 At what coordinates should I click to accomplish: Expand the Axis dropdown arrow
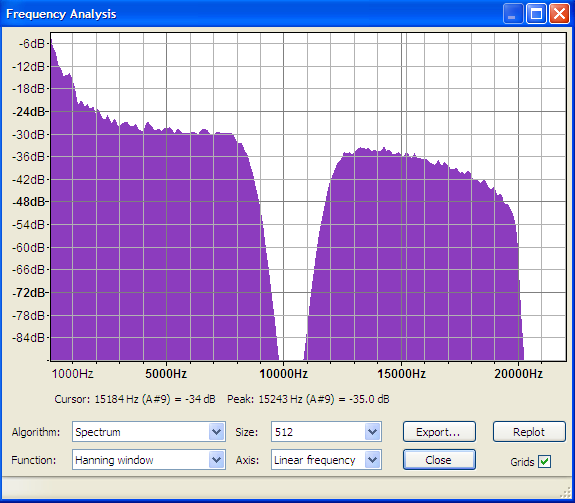[x=373, y=459]
